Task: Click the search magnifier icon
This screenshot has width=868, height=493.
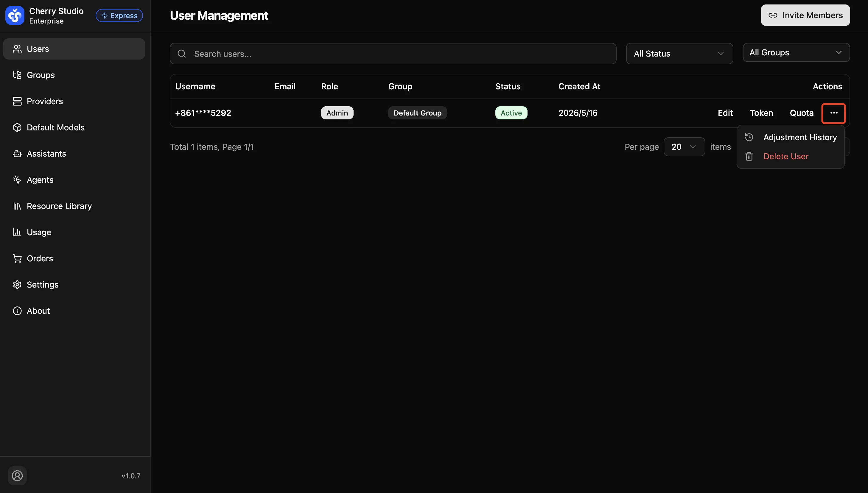Action: (x=182, y=54)
